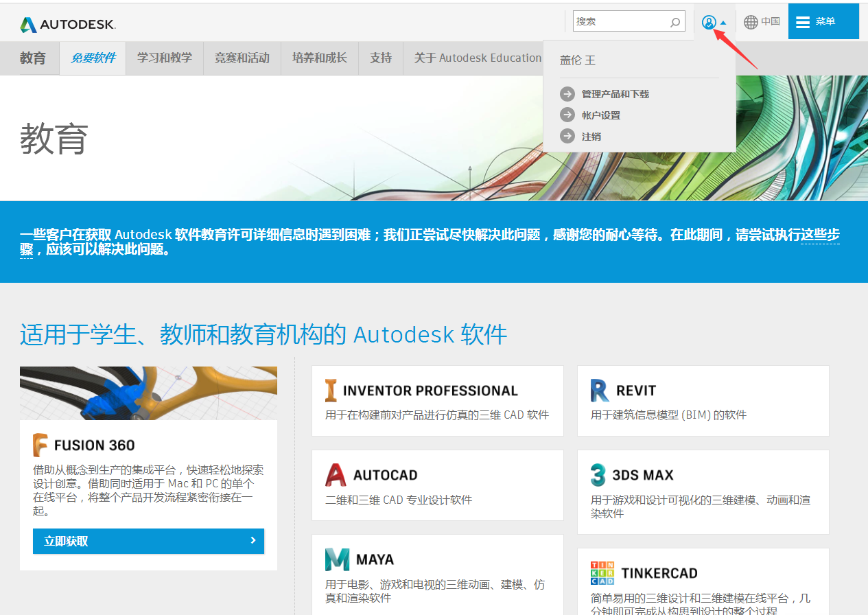Viewport: 868px width, 615px height.
Task: Open 关于 Autodesk Education tab
Action: pos(478,58)
